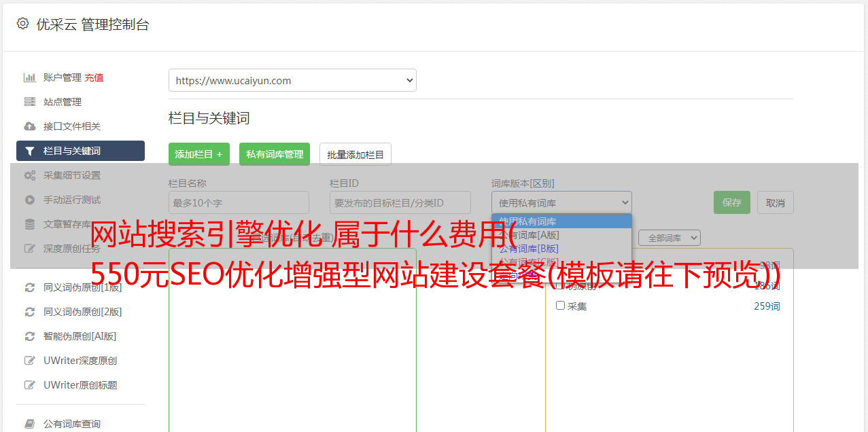
Task: Click the book icon for 公有词库查询
Action: pyautogui.click(x=29, y=424)
